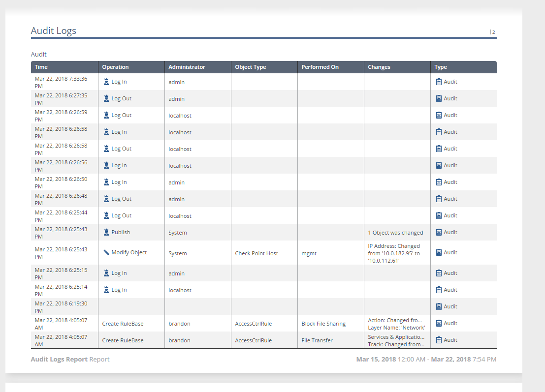The width and height of the screenshot is (545, 392).
Task: Click the Audit type icon in the 6:26:59 row
Action: (439, 115)
